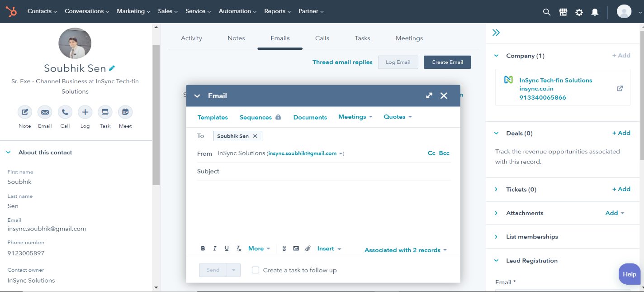The height and width of the screenshot is (292, 644).
Task: Minimize the Email composer with chevron
Action: click(197, 96)
